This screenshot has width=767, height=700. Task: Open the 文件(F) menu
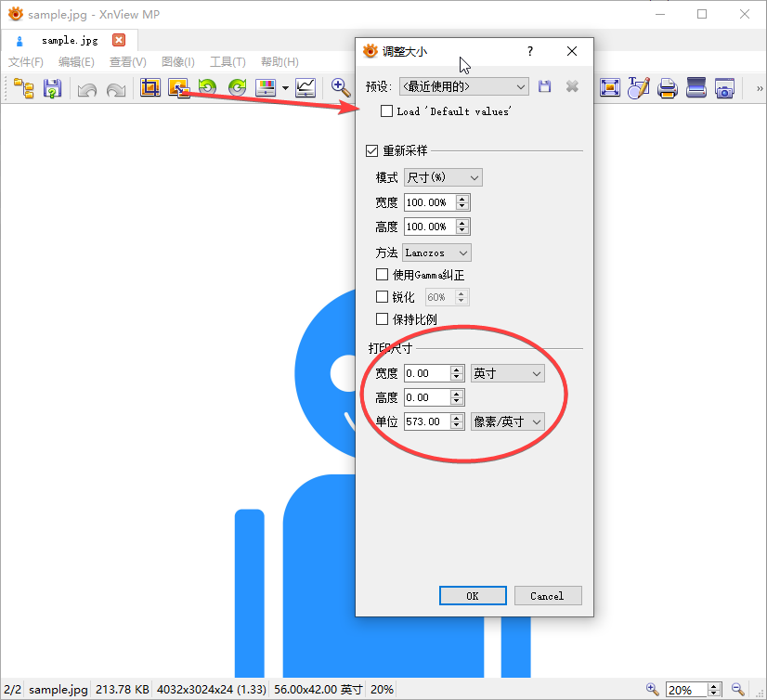[x=25, y=62]
